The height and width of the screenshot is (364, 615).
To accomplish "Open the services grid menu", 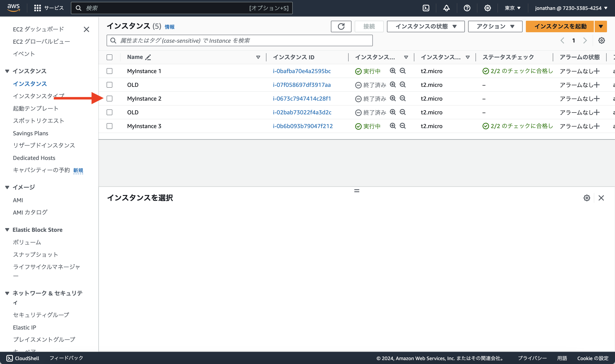I will [37, 8].
